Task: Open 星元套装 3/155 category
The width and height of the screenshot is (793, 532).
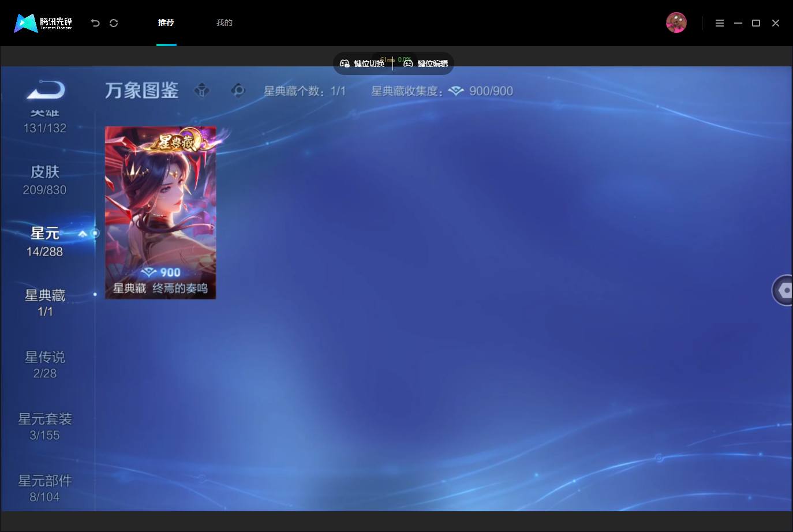Action: click(x=45, y=426)
